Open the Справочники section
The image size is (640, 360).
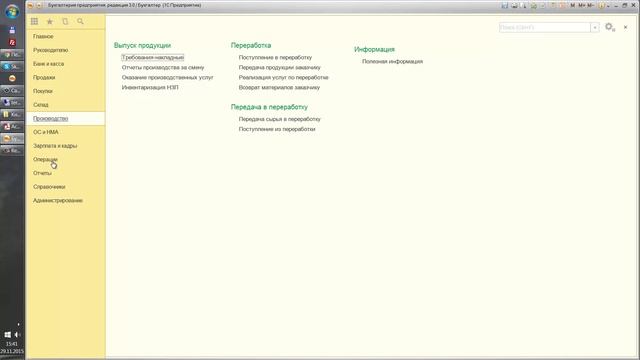[x=49, y=187]
